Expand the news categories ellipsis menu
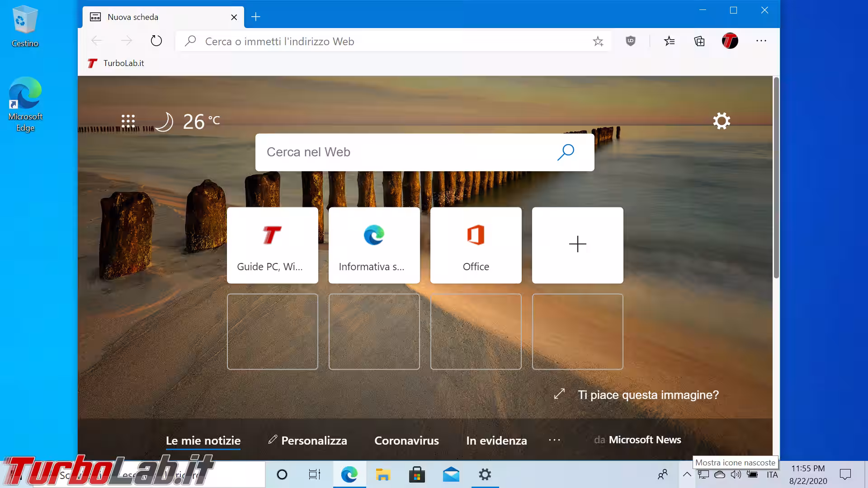 (554, 440)
